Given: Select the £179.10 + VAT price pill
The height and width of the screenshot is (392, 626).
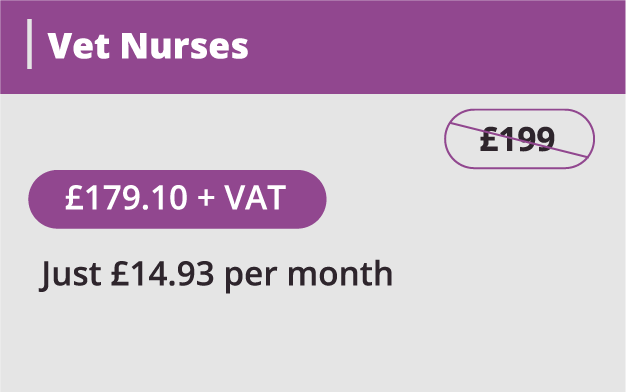Looking at the screenshot, I should click(177, 199).
